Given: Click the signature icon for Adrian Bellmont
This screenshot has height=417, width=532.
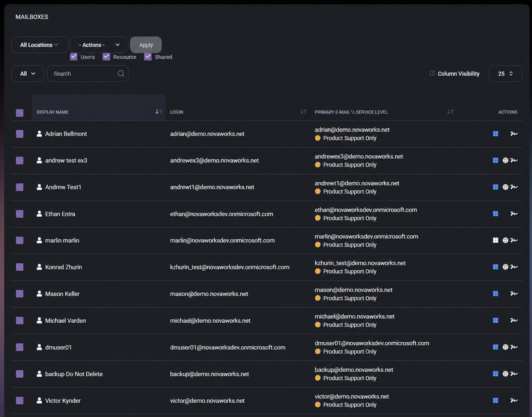Looking at the screenshot, I should coord(514,134).
